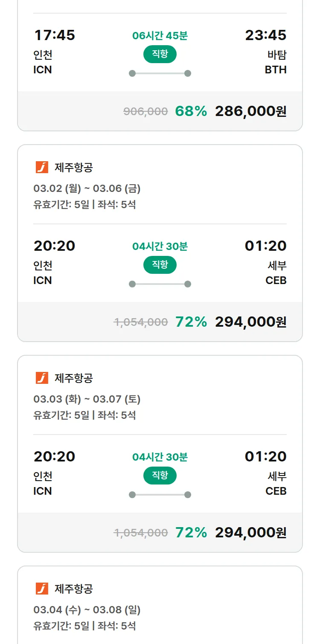Click the Jeju Air logo on the 03.02 card
This screenshot has width=320, height=644.
(42, 167)
